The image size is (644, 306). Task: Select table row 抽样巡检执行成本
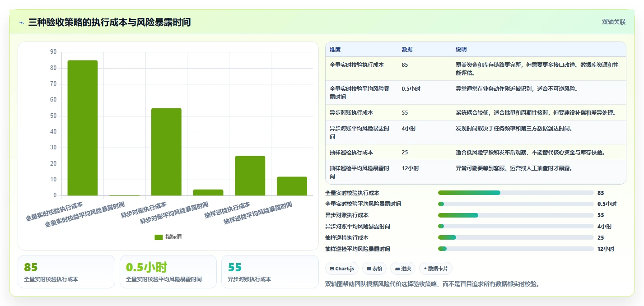(476, 152)
